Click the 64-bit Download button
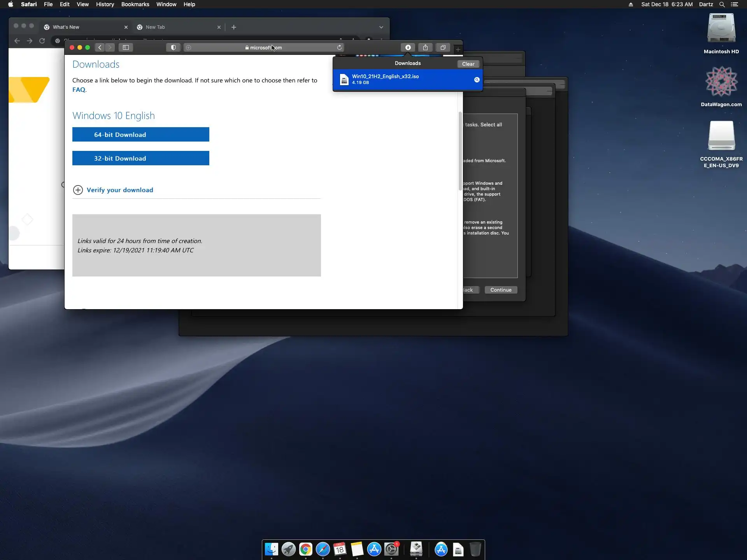Viewport: 747px width, 560px height. click(x=140, y=135)
